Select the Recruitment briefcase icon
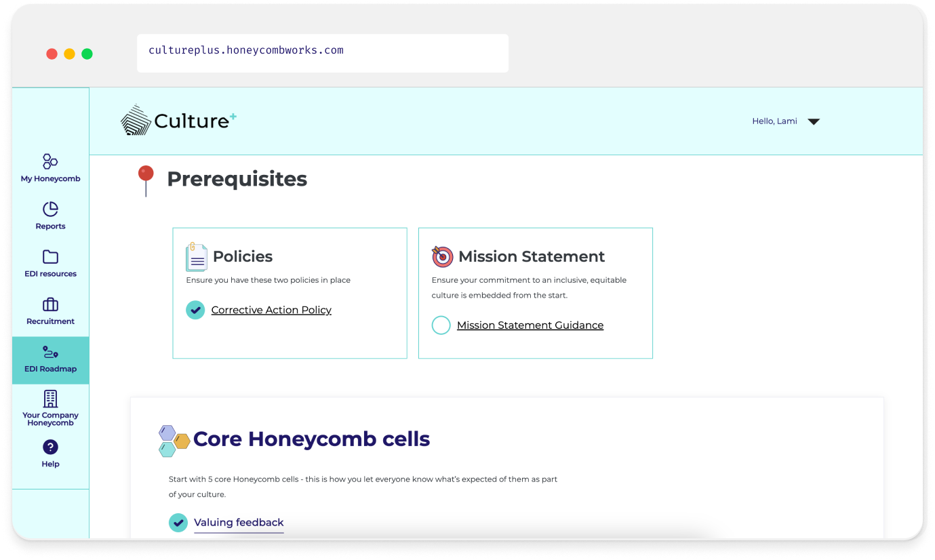 coord(50,304)
